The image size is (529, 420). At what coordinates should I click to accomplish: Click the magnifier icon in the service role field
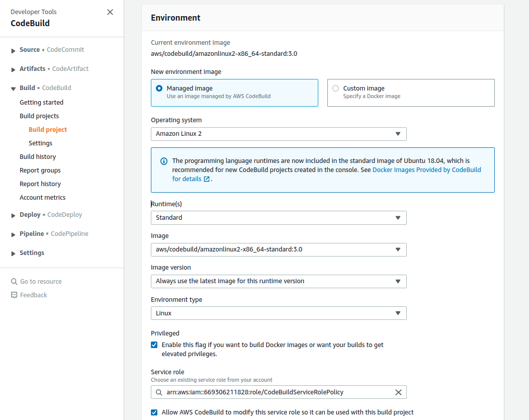pos(159,392)
